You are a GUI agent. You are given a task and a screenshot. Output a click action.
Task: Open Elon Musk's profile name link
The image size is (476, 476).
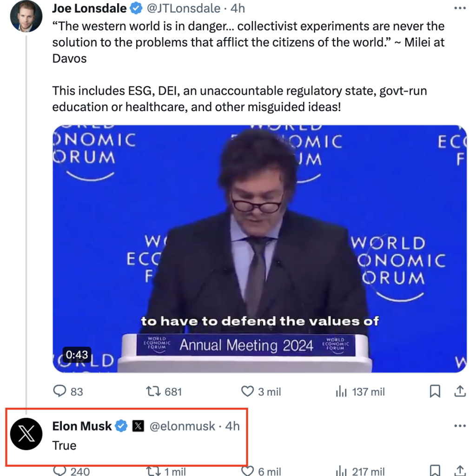pyautogui.click(x=82, y=426)
